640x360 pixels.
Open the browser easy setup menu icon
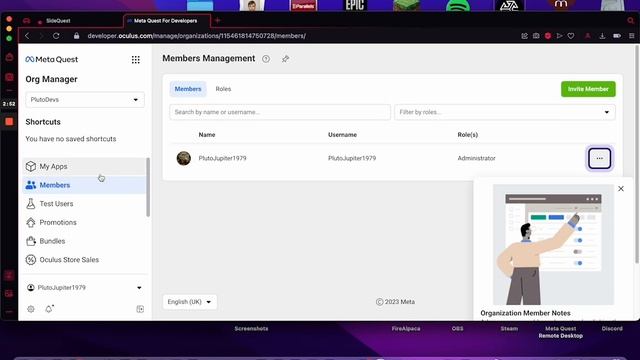tap(631, 36)
